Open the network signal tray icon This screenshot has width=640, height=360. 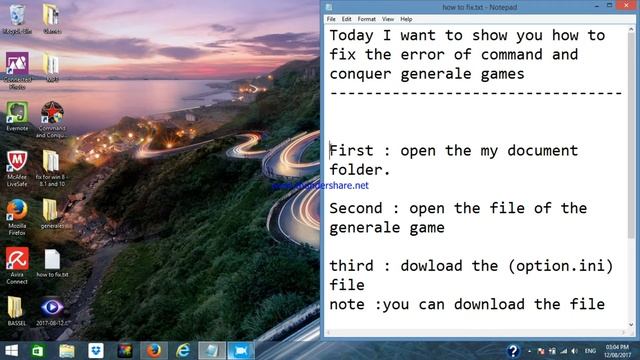pyautogui.click(x=564, y=351)
